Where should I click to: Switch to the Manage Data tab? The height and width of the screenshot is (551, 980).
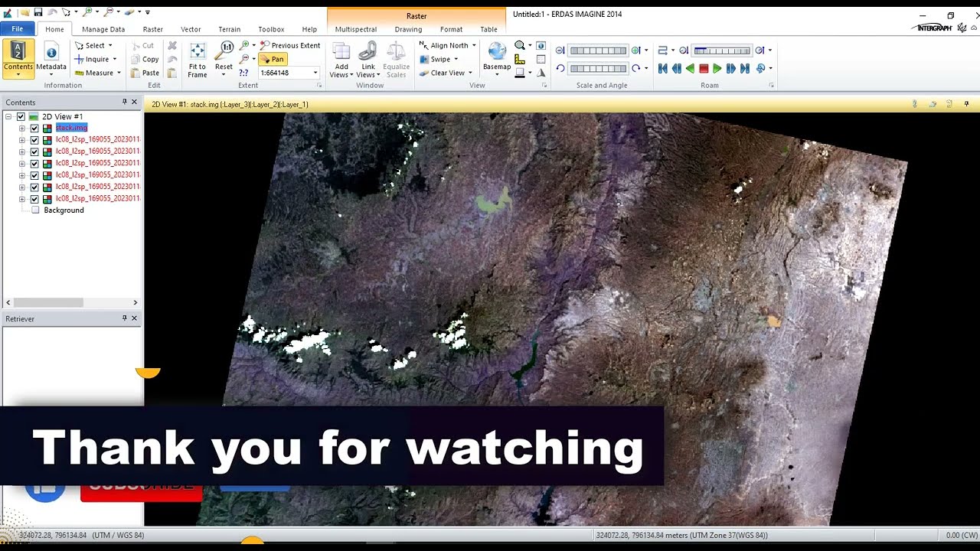tap(103, 29)
